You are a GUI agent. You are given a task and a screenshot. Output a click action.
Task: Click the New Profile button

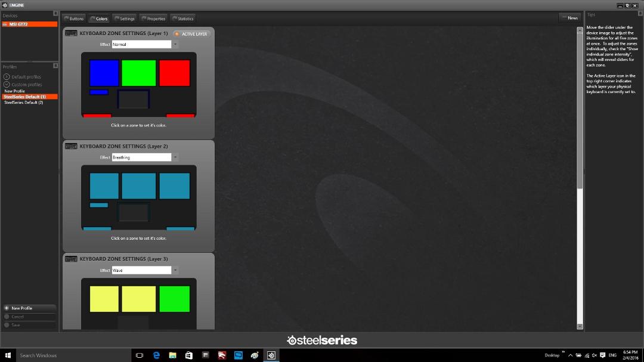pyautogui.click(x=29, y=308)
